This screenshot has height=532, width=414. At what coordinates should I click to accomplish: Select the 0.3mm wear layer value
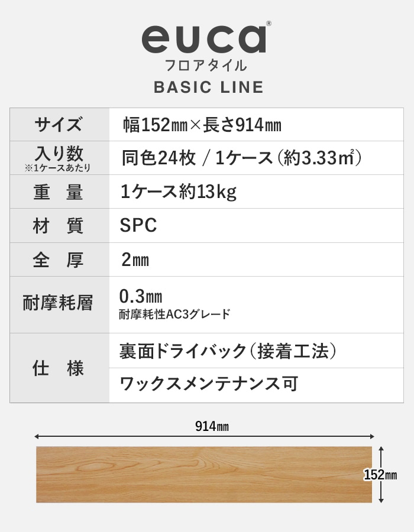click(141, 296)
